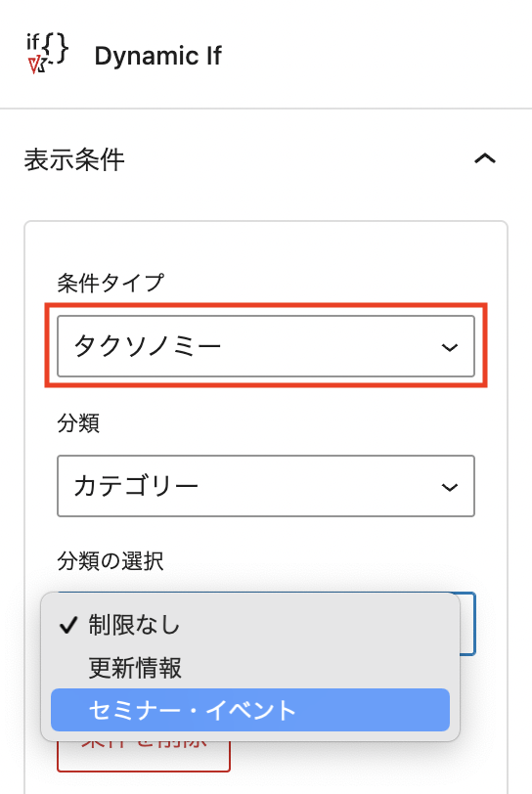Click the checkmark beside 制限なし

(x=67, y=626)
